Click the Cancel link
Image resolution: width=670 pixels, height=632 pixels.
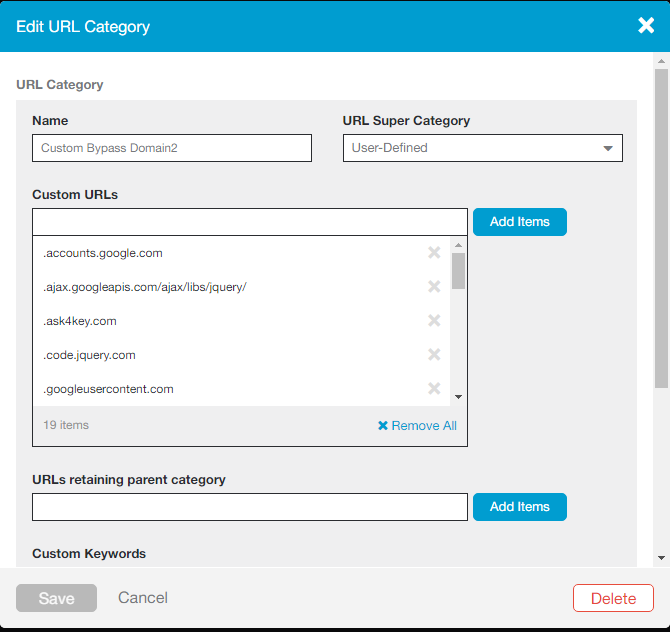tap(143, 598)
